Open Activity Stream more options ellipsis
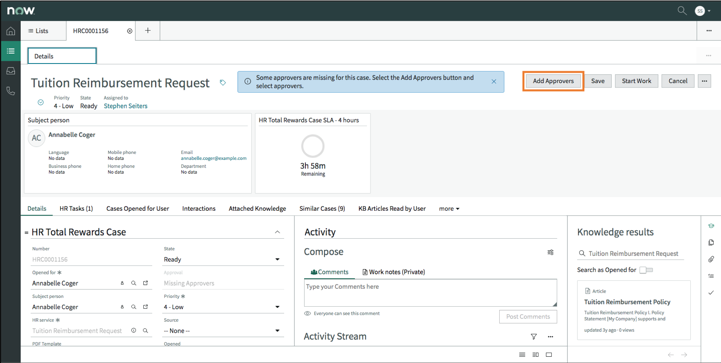Image resolution: width=721 pixels, height=363 pixels. 550,337
